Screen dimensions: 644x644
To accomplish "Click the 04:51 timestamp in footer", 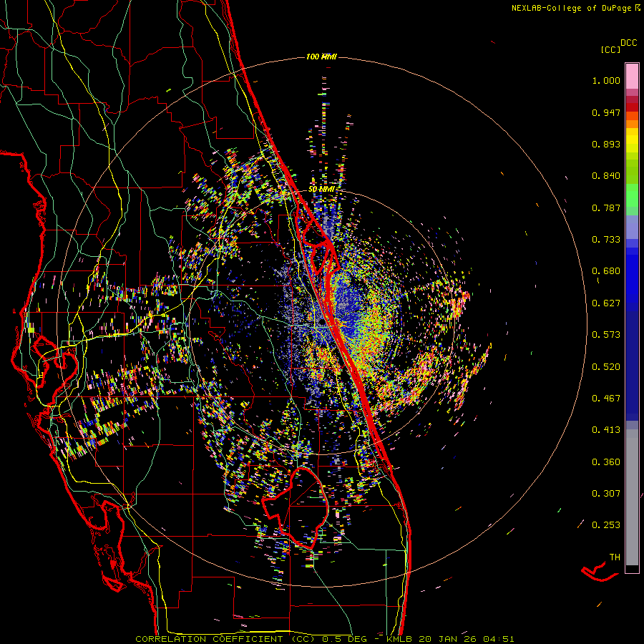I will point(498,639).
